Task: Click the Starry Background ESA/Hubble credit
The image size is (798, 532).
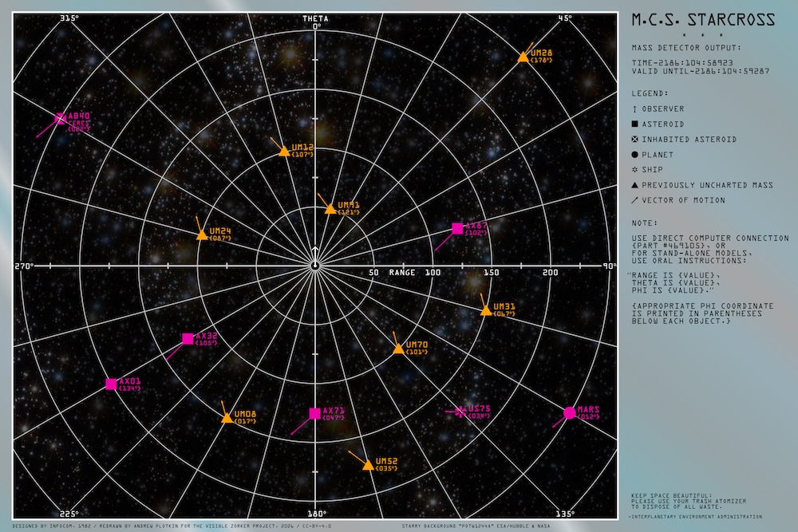Action: [x=476, y=526]
